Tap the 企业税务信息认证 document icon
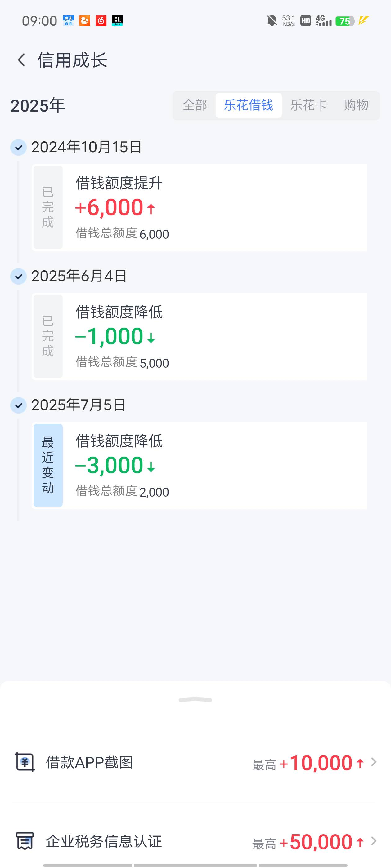Viewport: 391px width, 868px height. coord(25,841)
